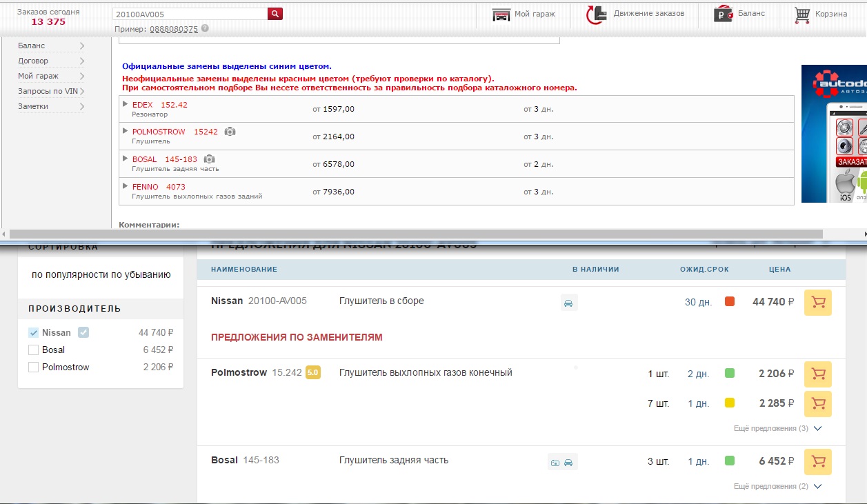Click ПРЕДЛОЖЕНИЯ ПО ЗАМЕНИТЕЛЯМ heading
The height and width of the screenshot is (504, 867).
tap(297, 337)
